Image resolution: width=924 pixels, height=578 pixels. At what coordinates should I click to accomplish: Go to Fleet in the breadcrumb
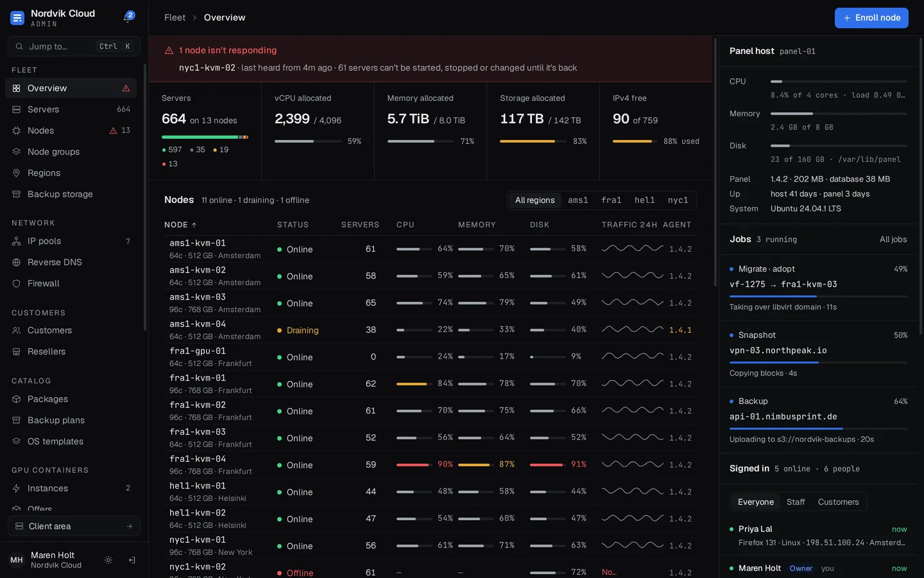click(x=175, y=17)
